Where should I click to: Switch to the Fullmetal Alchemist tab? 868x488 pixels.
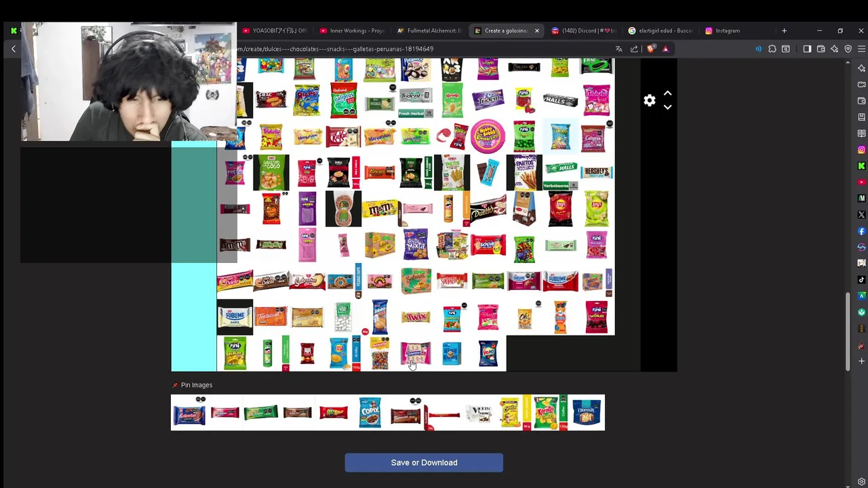pyautogui.click(x=430, y=30)
